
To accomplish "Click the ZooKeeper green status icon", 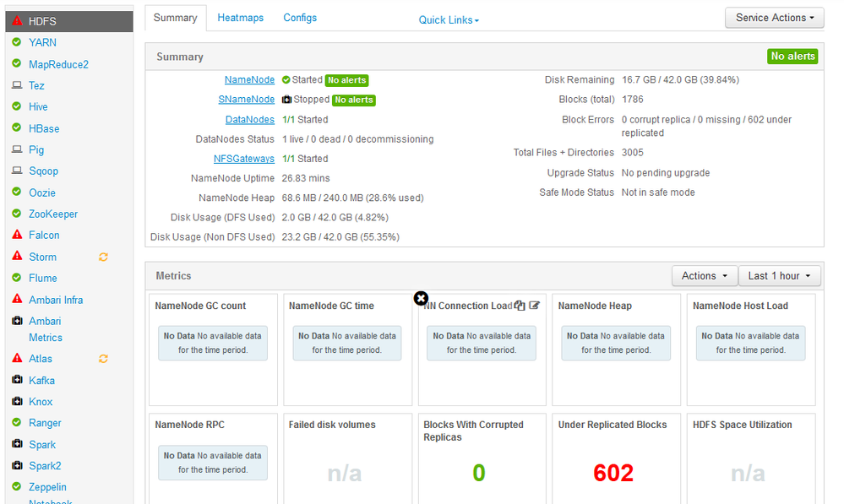I will [x=17, y=213].
